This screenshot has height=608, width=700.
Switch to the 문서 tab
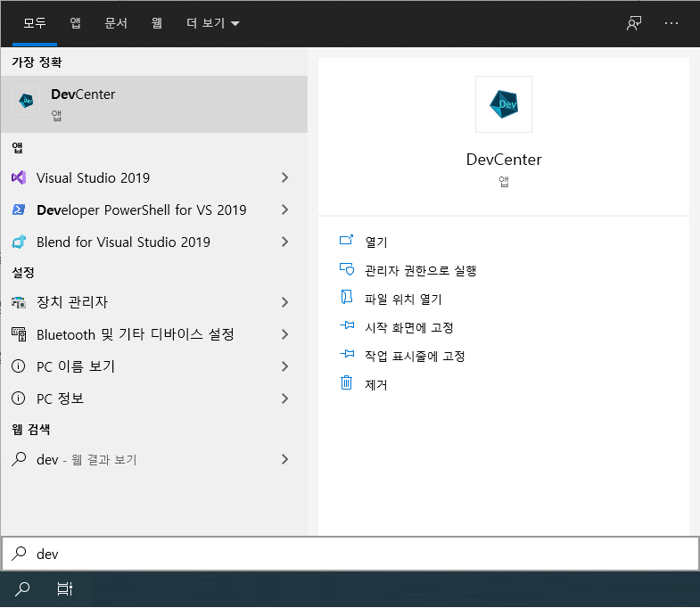tap(116, 23)
